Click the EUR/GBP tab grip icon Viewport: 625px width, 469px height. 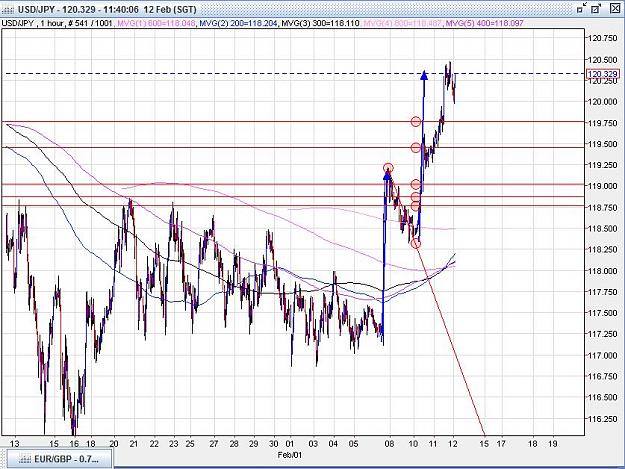(24, 459)
